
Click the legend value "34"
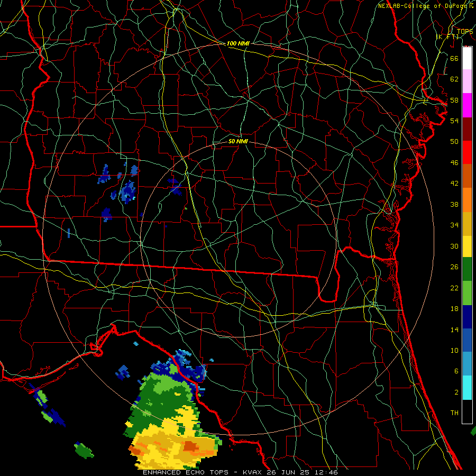[x=454, y=225]
